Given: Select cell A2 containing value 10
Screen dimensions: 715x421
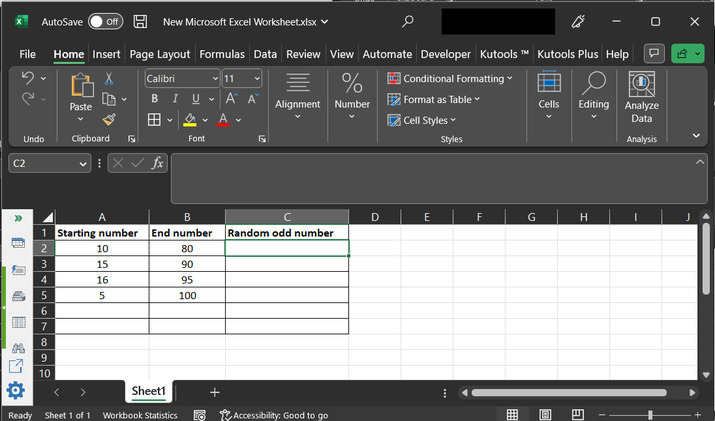Looking at the screenshot, I should tap(102, 248).
